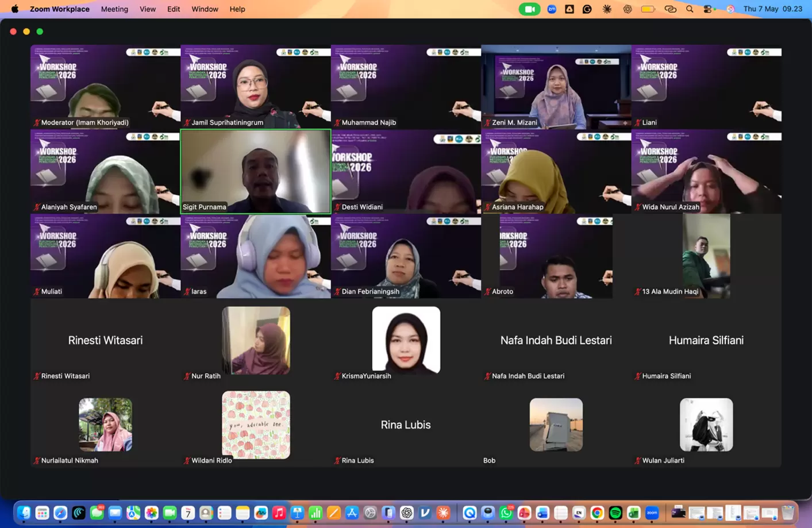
Task: Open Music from the Dock
Action: click(279, 512)
